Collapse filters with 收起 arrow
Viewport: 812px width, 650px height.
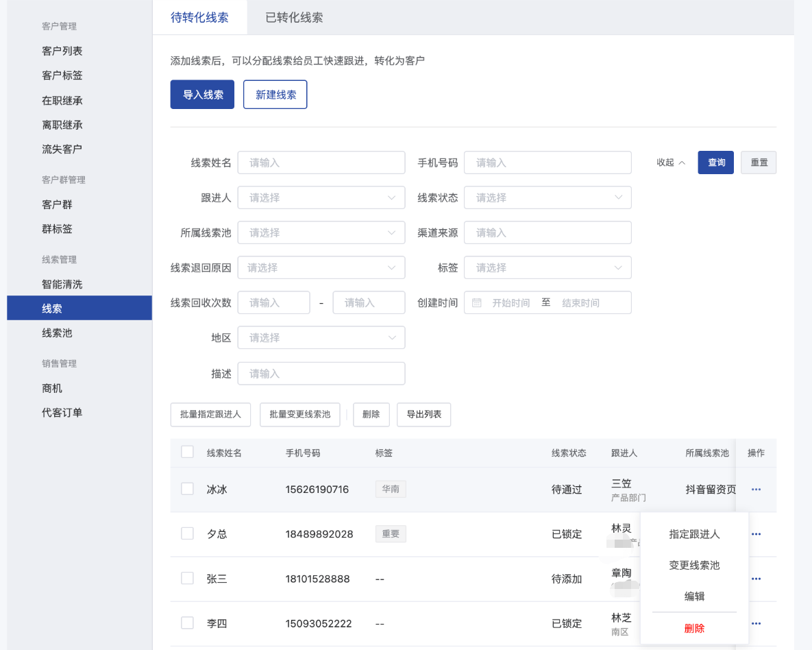tap(671, 162)
